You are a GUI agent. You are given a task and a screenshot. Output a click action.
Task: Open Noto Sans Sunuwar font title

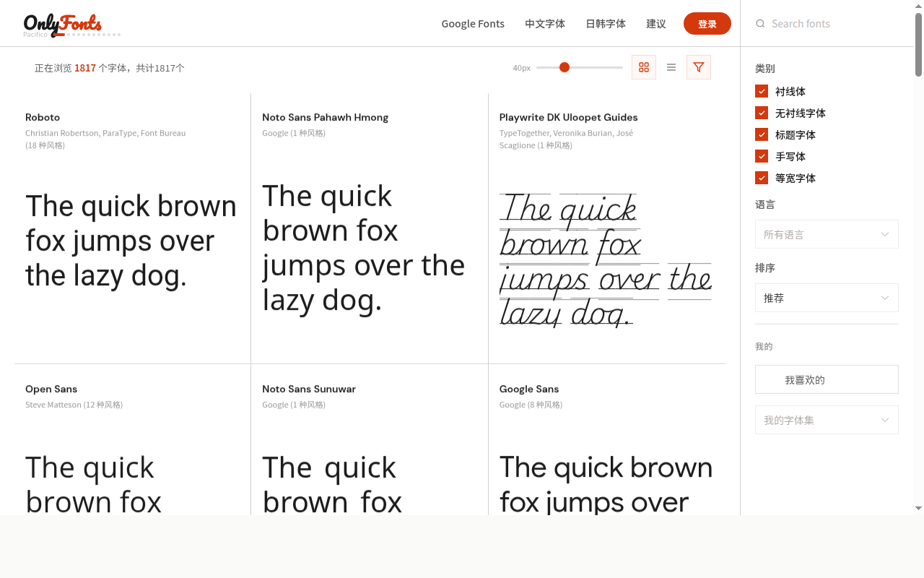click(x=309, y=389)
